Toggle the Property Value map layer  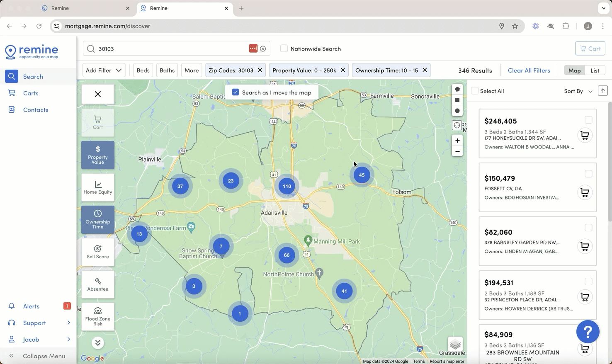pos(98,155)
